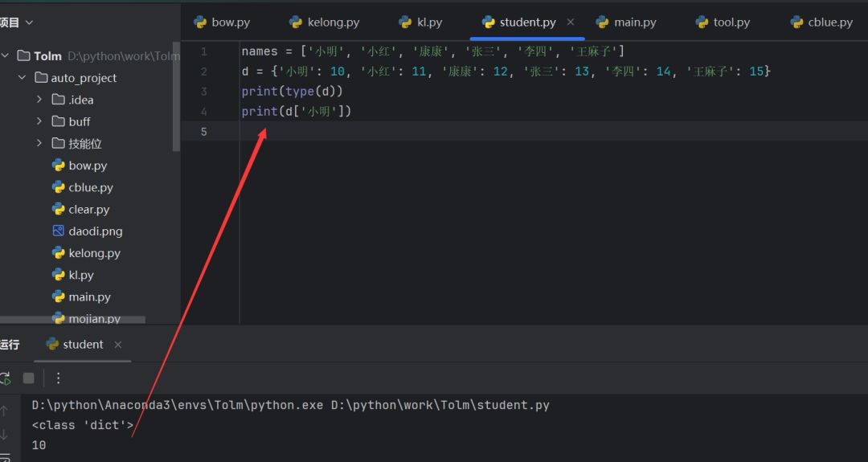Click the Rerun button in the run panel

tap(5, 378)
